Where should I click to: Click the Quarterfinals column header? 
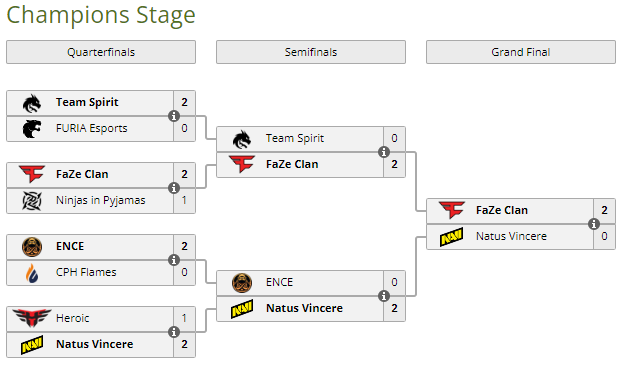pyautogui.click(x=101, y=52)
